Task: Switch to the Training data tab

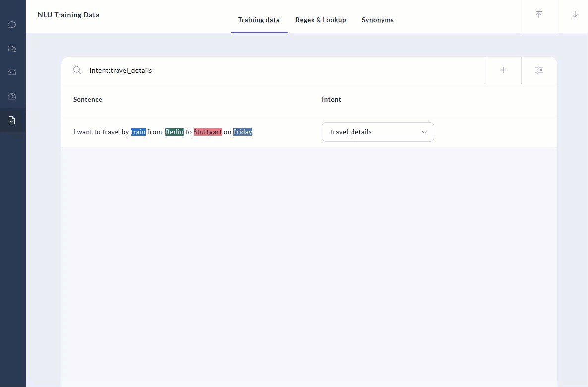Action: pyautogui.click(x=259, y=20)
